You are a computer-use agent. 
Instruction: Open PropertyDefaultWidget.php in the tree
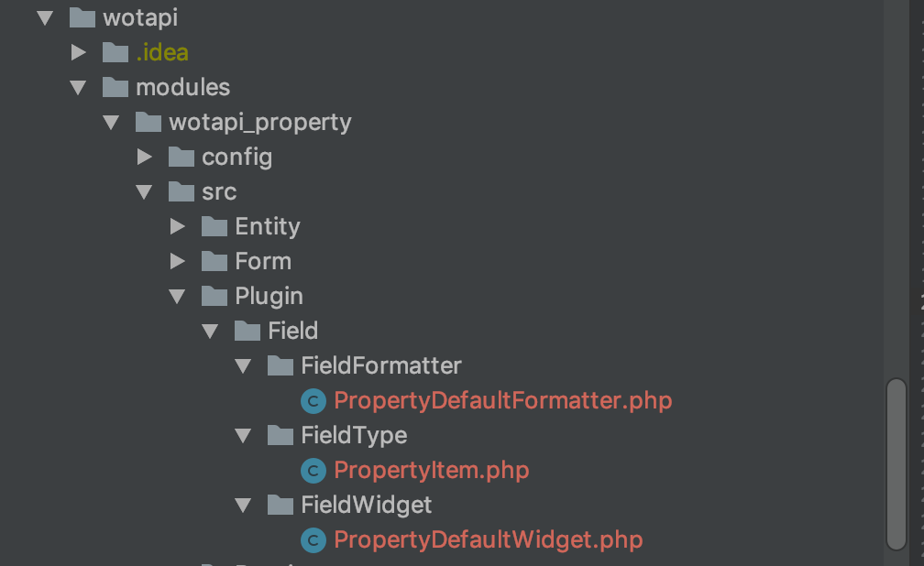click(488, 540)
